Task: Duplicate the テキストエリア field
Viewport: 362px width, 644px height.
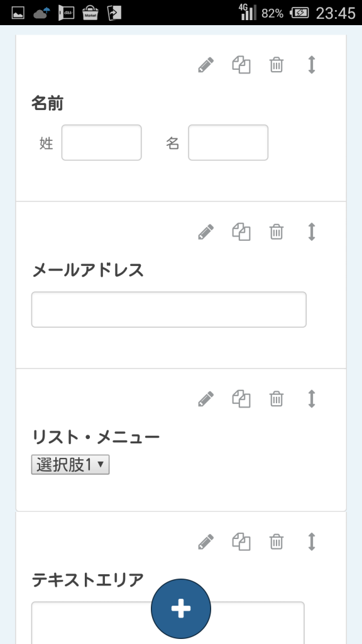Action: [x=241, y=541]
